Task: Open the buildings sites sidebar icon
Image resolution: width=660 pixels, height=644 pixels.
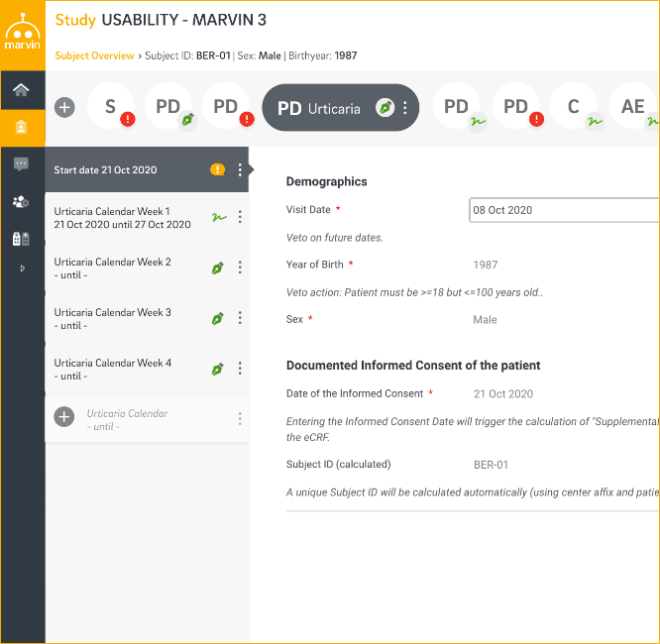Action: (x=22, y=239)
